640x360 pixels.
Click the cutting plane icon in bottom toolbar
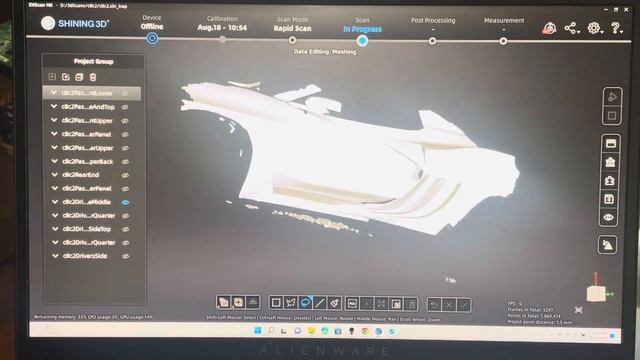click(253, 302)
